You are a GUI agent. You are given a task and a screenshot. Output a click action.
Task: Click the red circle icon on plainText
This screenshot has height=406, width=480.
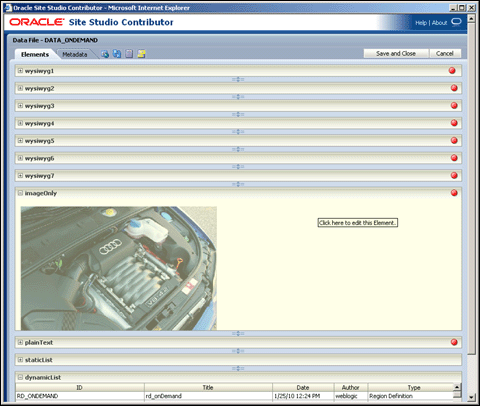tap(454, 342)
